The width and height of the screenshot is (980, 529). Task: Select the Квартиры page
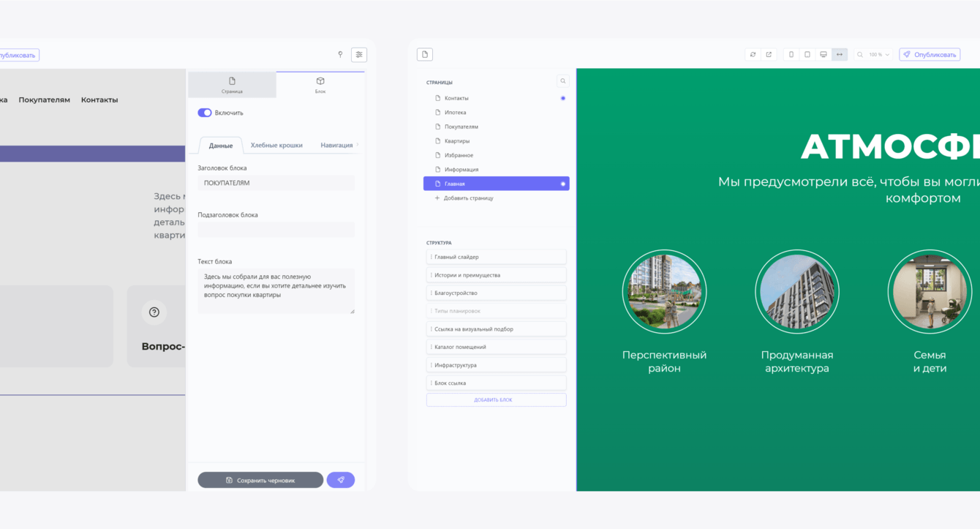click(496, 141)
